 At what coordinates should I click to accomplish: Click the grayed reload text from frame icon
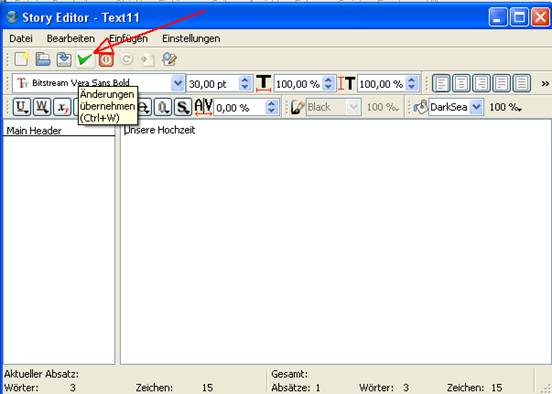tap(127, 59)
